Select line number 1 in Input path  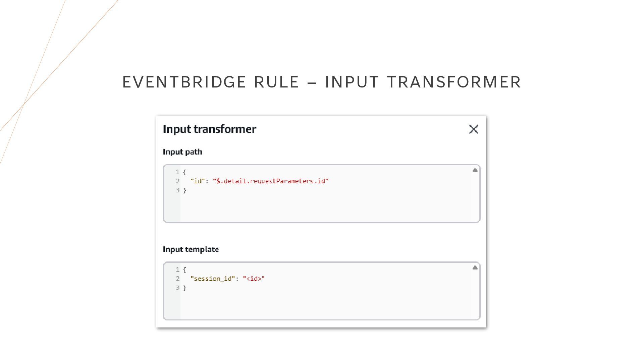pyautogui.click(x=177, y=172)
